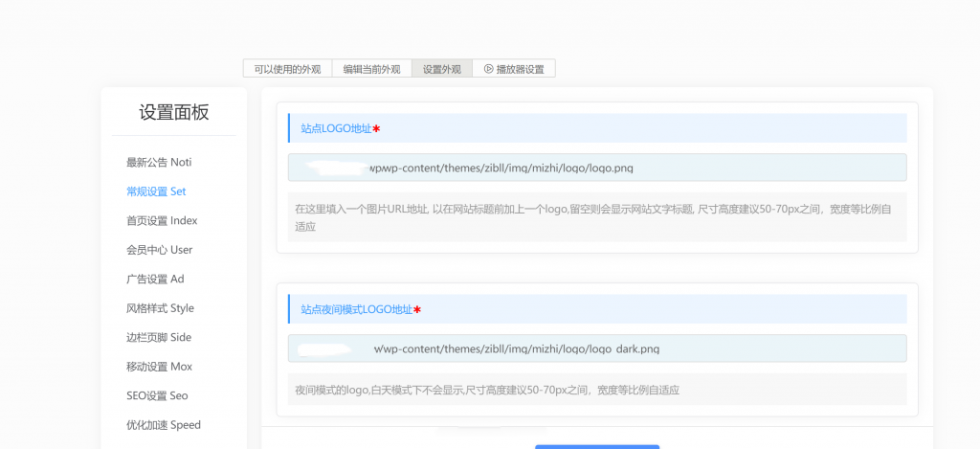This screenshot has height=449, width=980.
Task: Click the 站点夜间模式LOGO地址 URL input field
Action: click(597, 348)
